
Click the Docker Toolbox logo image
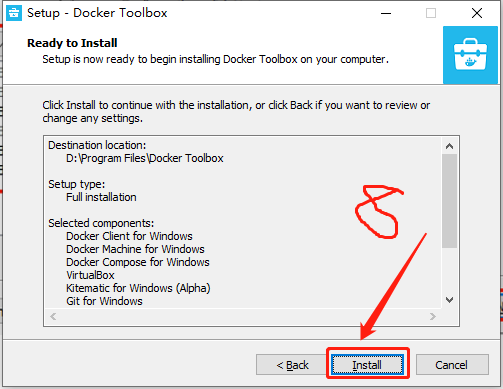coord(470,55)
